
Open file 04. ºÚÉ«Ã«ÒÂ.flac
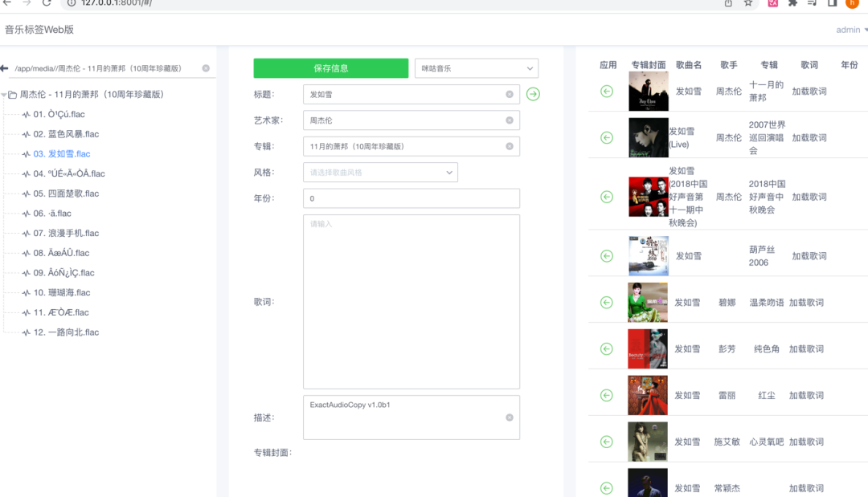click(x=68, y=173)
